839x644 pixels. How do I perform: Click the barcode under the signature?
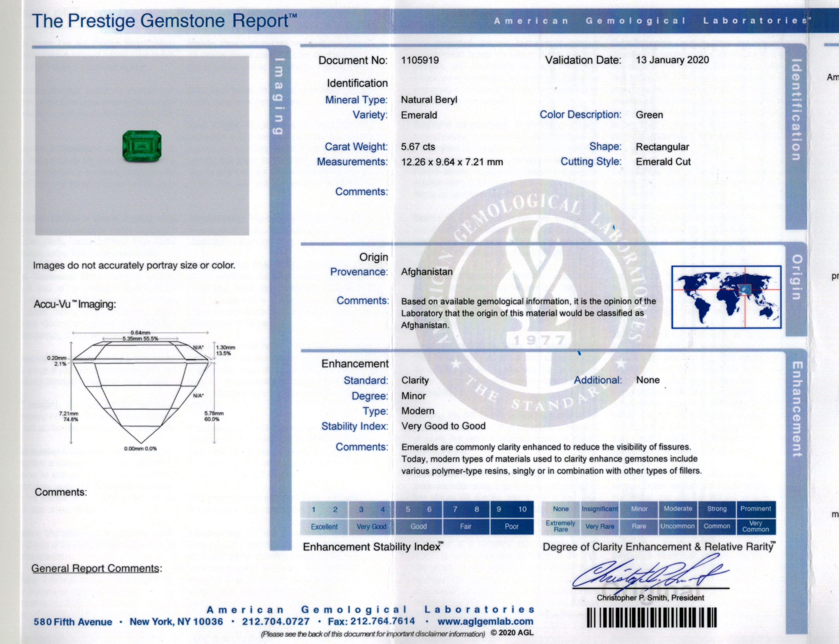652,618
